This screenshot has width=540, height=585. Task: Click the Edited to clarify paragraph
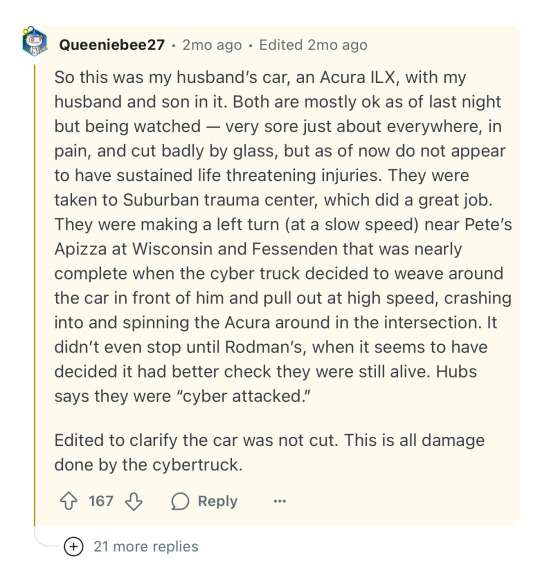click(269, 453)
